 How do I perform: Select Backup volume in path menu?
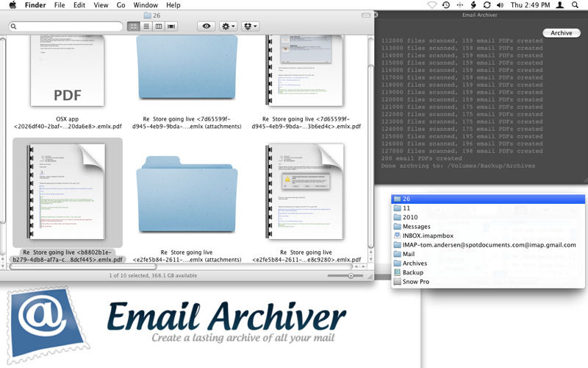coord(488,272)
